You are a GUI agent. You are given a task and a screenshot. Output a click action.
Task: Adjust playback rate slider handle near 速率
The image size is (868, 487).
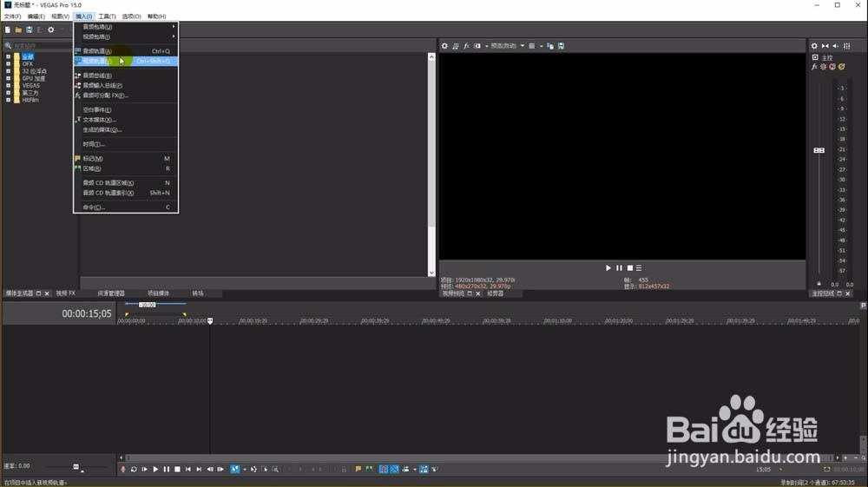[76, 466]
